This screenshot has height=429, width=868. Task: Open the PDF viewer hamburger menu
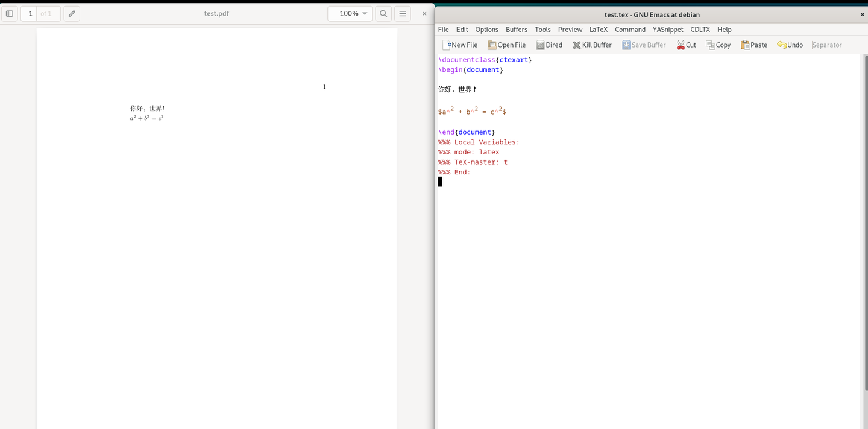[403, 13]
